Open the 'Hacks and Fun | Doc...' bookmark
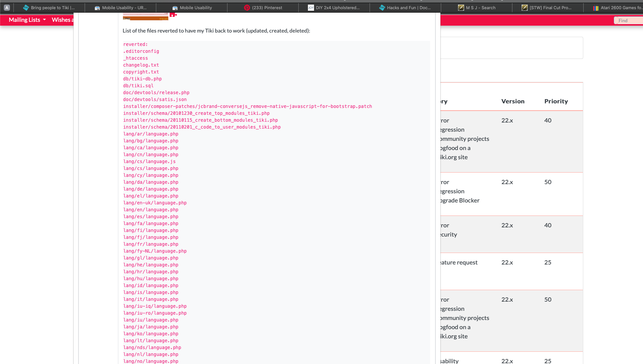Screen dimensions: 643x364 405,8
